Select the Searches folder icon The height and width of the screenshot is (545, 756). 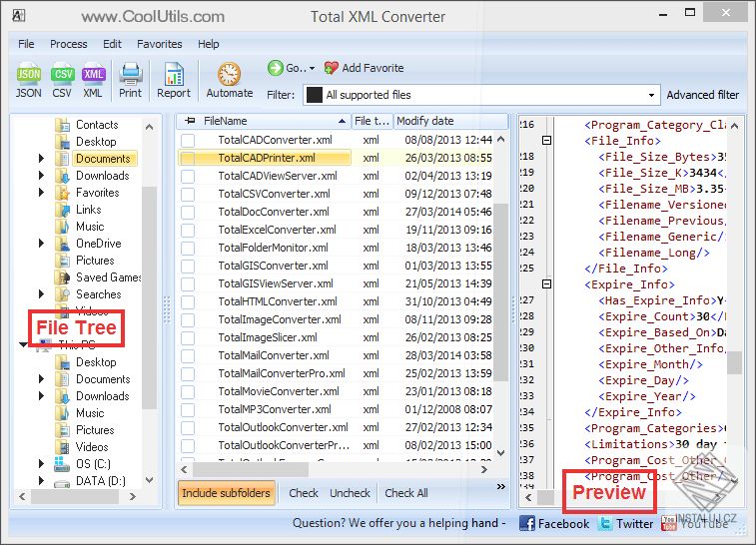62,294
